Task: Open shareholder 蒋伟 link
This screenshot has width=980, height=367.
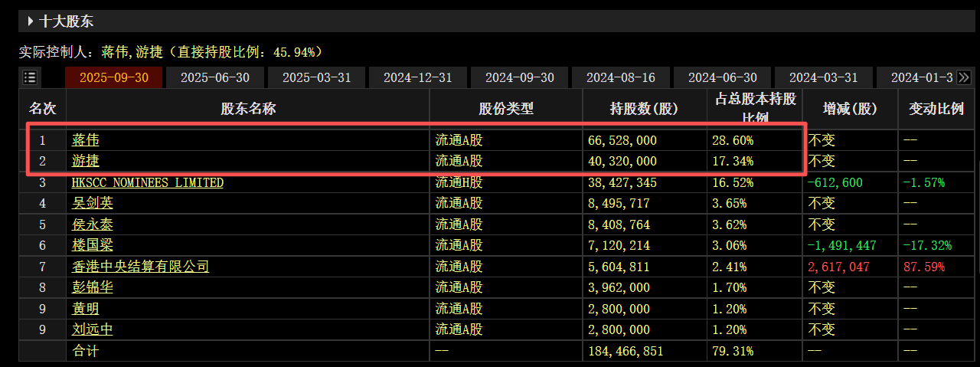Action: tap(86, 140)
